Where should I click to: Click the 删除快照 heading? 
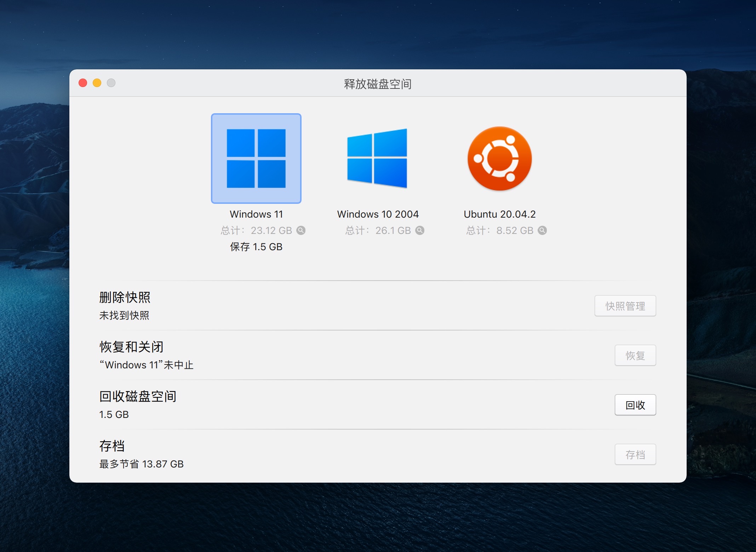click(125, 297)
